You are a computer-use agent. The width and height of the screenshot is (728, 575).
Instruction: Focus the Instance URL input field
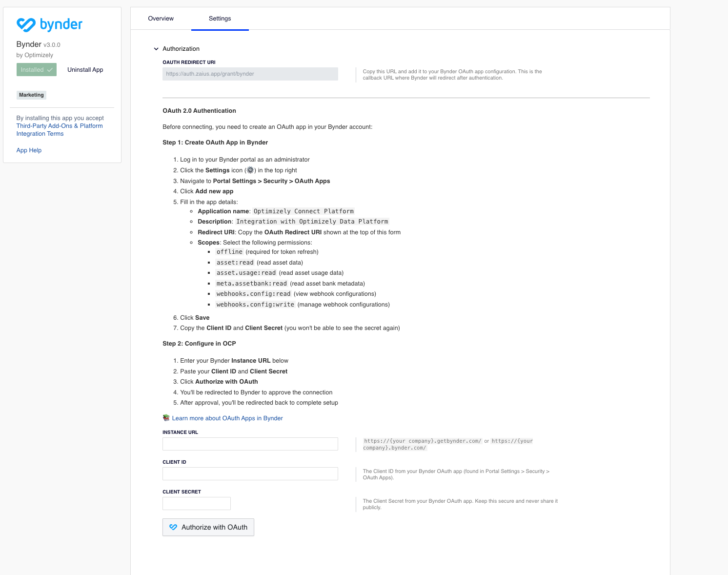[250, 444]
